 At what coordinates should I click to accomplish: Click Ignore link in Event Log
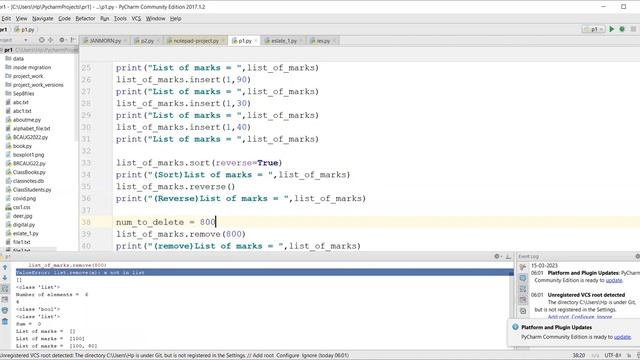tap(604, 317)
